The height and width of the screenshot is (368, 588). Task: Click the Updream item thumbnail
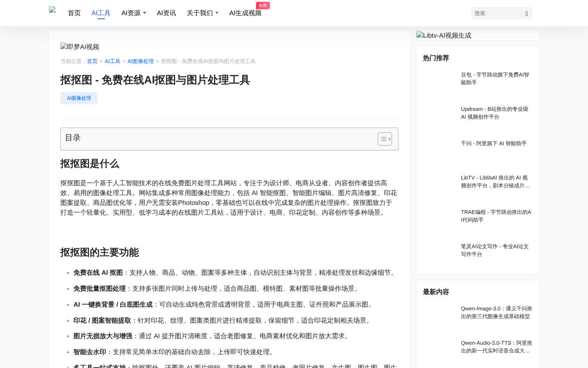coord(439,116)
